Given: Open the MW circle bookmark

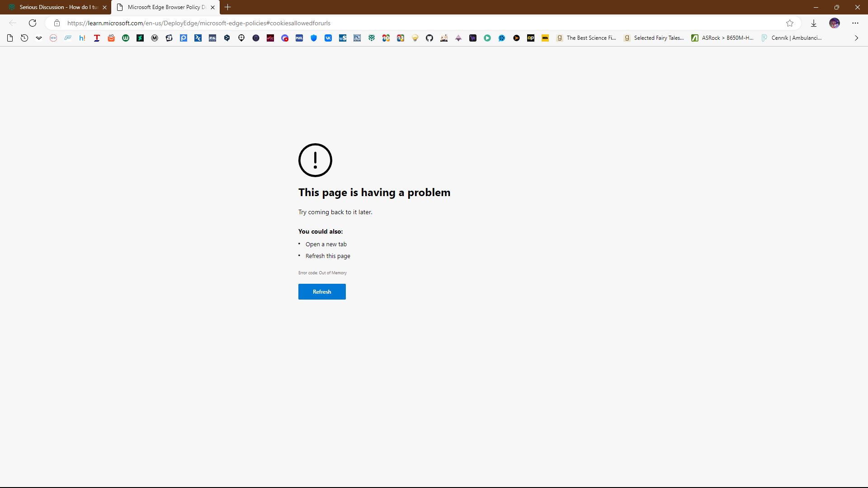Looking at the screenshot, I should click(x=53, y=38).
